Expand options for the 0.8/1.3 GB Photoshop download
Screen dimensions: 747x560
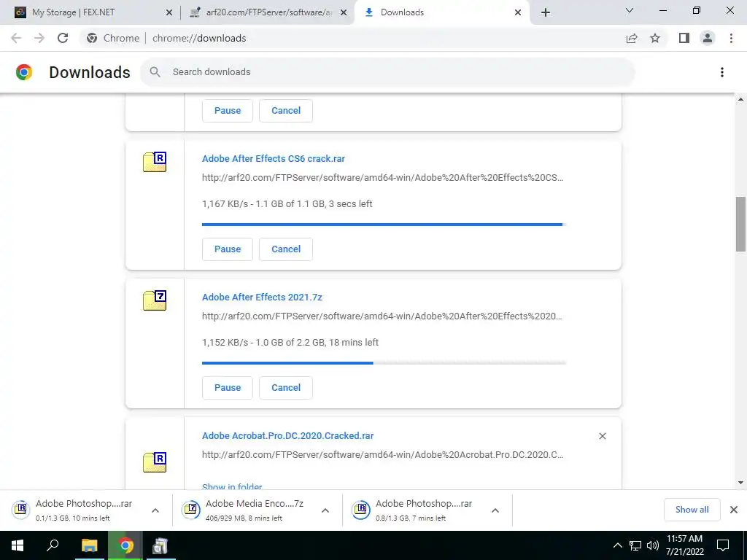(x=495, y=510)
